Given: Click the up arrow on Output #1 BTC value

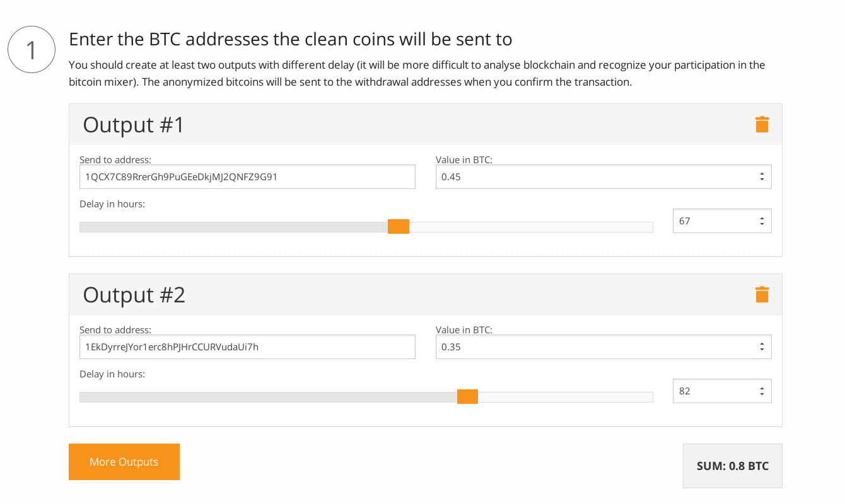Looking at the screenshot, I should (x=763, y=173).
